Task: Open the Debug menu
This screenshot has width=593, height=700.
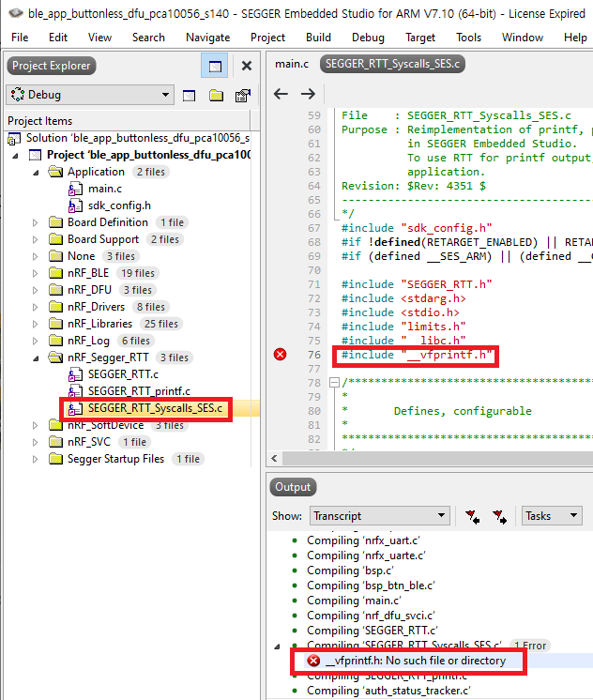Action: [368, 38]
